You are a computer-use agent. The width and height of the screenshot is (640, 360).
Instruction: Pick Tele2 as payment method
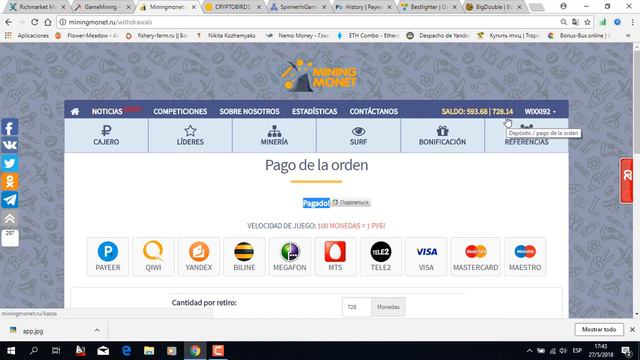coord(381,256)
